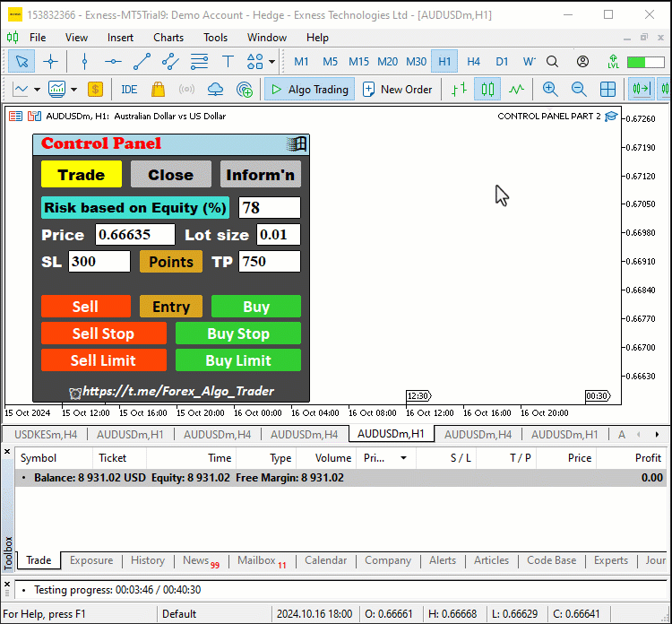
Task: Select the text label tool
Action: [228, 62]
